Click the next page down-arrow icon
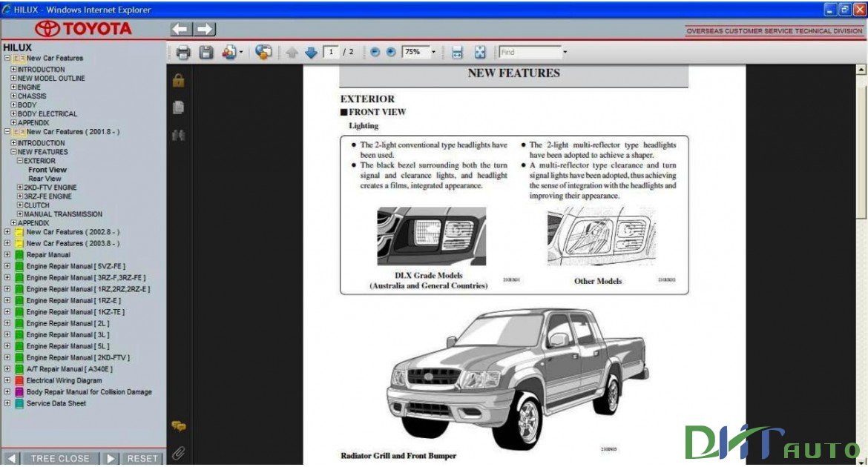Screen dimensions: 868x467 [x=310, y=52]
